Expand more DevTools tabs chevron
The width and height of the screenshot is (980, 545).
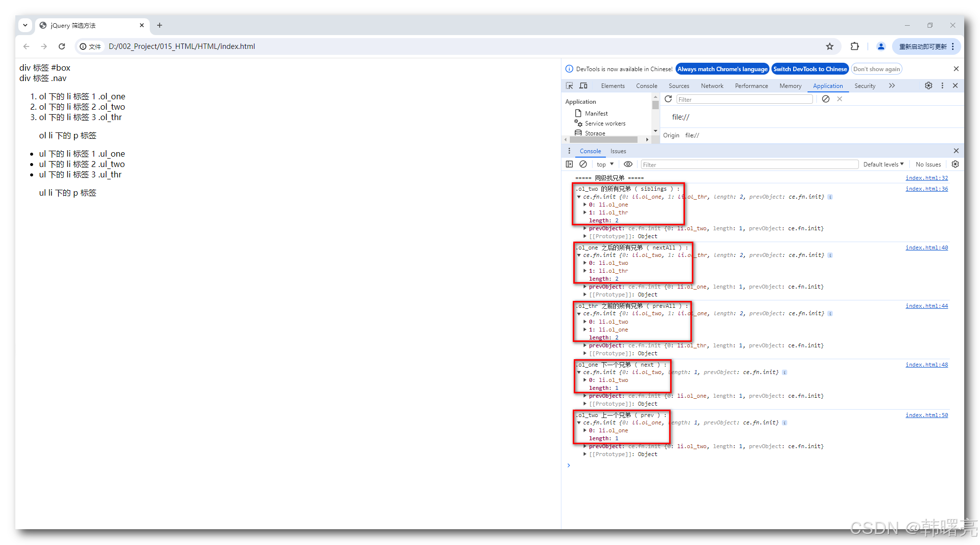892,85
